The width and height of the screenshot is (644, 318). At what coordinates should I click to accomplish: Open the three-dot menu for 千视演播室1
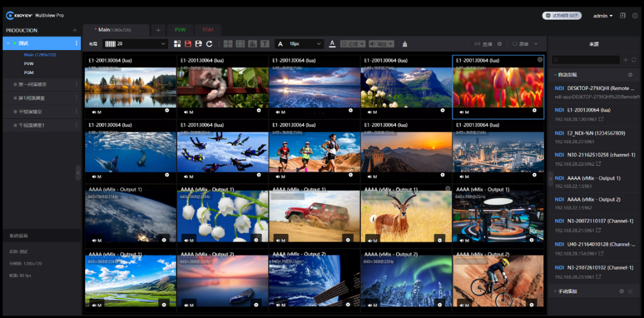coord(76,125)
